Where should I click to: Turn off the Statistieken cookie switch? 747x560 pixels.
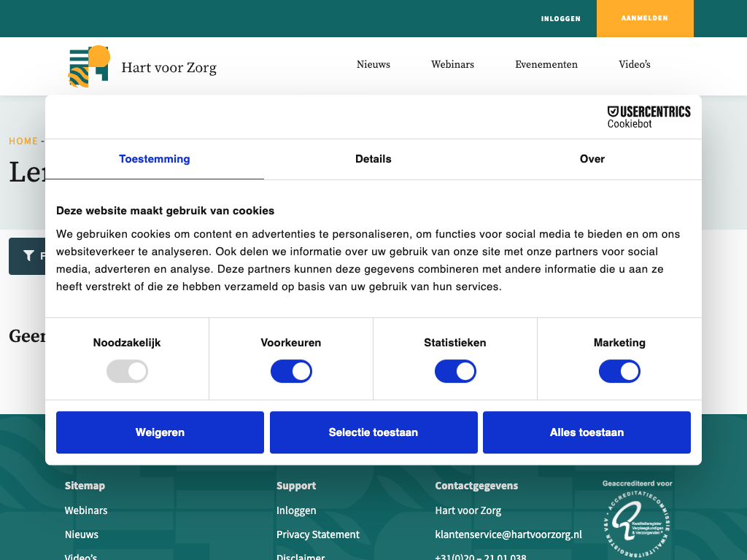pos(455,372)
